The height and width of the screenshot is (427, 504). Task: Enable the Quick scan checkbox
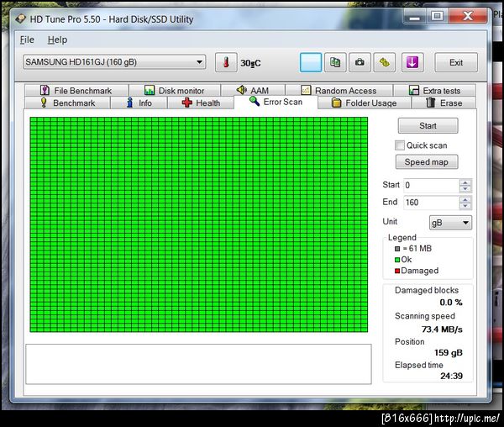coord(400,145)
